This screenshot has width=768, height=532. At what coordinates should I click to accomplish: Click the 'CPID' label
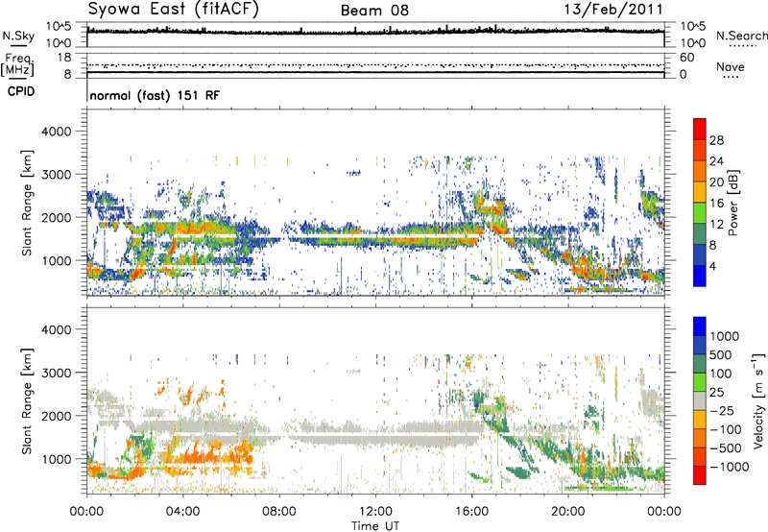coord(20,91)
